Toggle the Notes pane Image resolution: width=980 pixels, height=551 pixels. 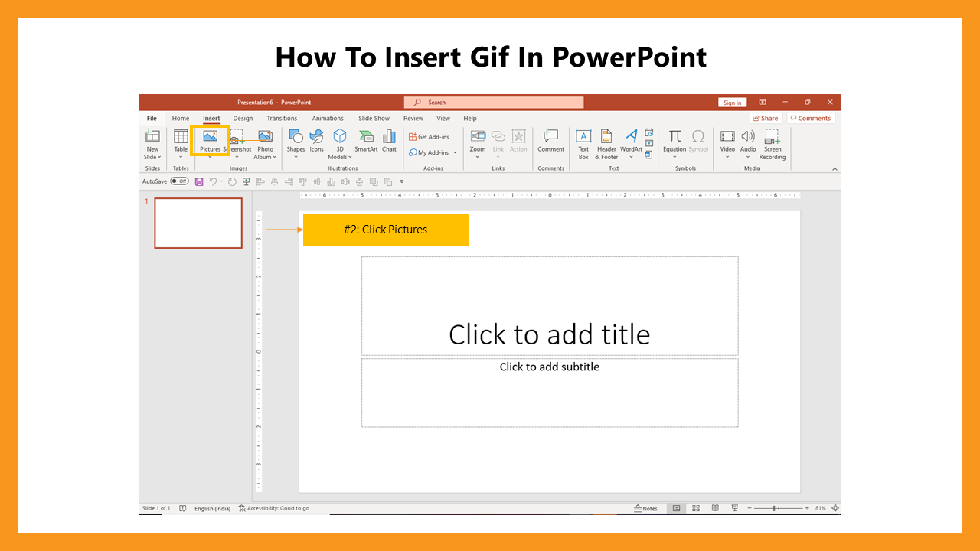coord(646,508)
